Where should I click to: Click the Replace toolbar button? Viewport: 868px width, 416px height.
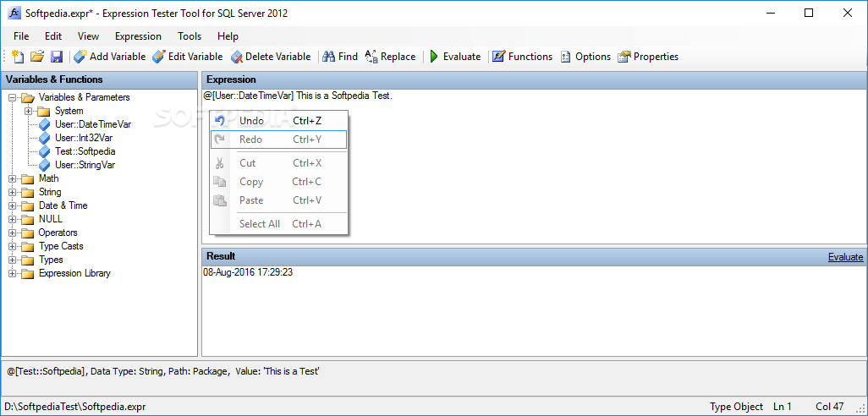click(x=390, y=57)
